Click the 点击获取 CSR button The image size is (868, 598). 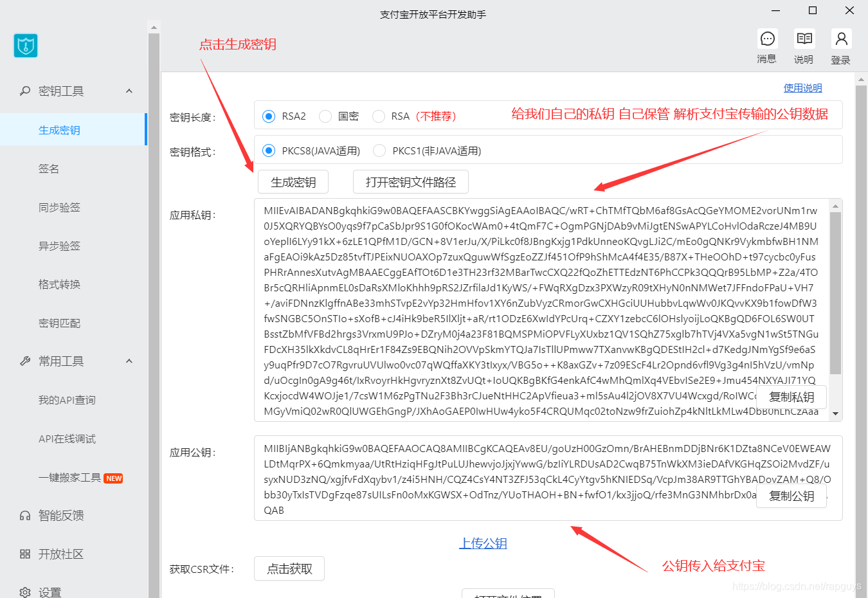click(x=289, y=568)
